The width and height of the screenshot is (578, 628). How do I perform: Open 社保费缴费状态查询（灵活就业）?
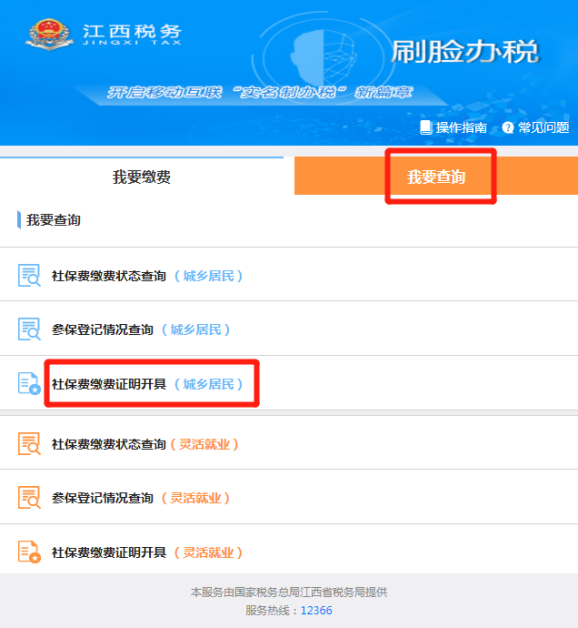pos(289,443)
